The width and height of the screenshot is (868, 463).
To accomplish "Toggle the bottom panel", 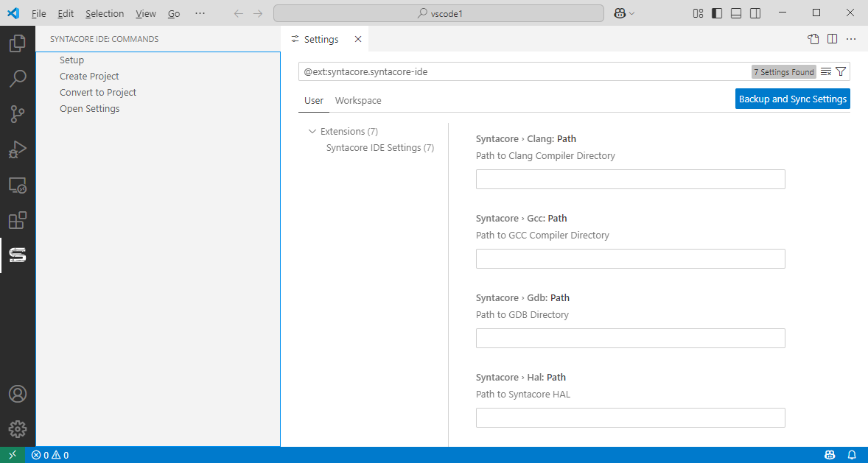I will click(735, 13).
